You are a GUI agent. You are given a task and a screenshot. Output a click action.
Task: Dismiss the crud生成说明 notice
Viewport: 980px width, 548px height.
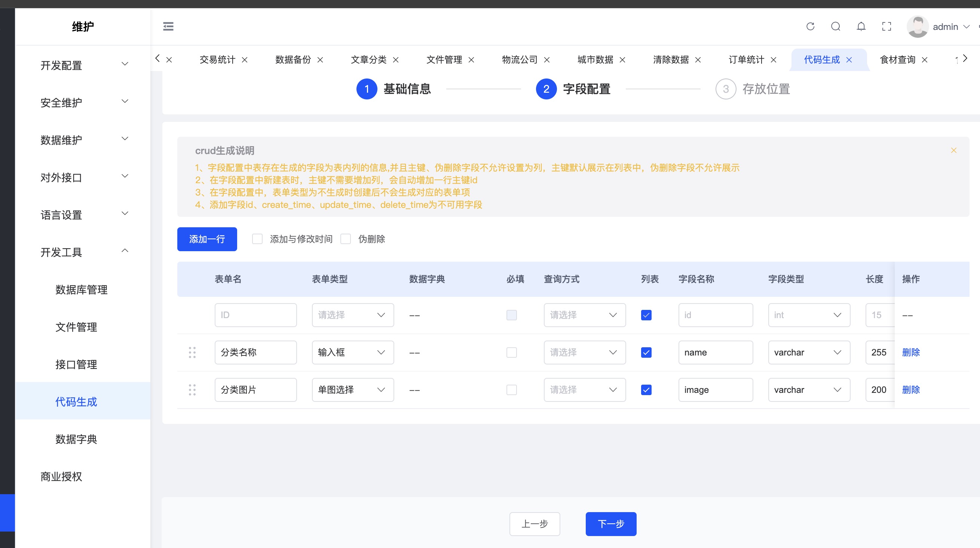click(x=954, y=150)
